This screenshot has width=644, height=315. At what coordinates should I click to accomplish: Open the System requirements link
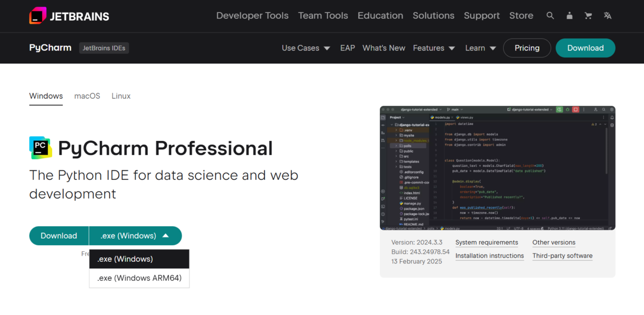click(487, 242)
